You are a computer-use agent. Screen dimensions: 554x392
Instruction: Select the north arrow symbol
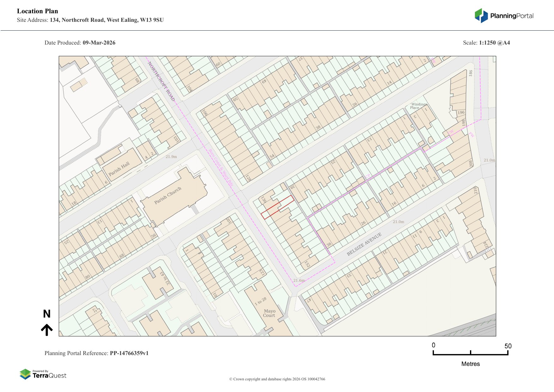[47, 329]
